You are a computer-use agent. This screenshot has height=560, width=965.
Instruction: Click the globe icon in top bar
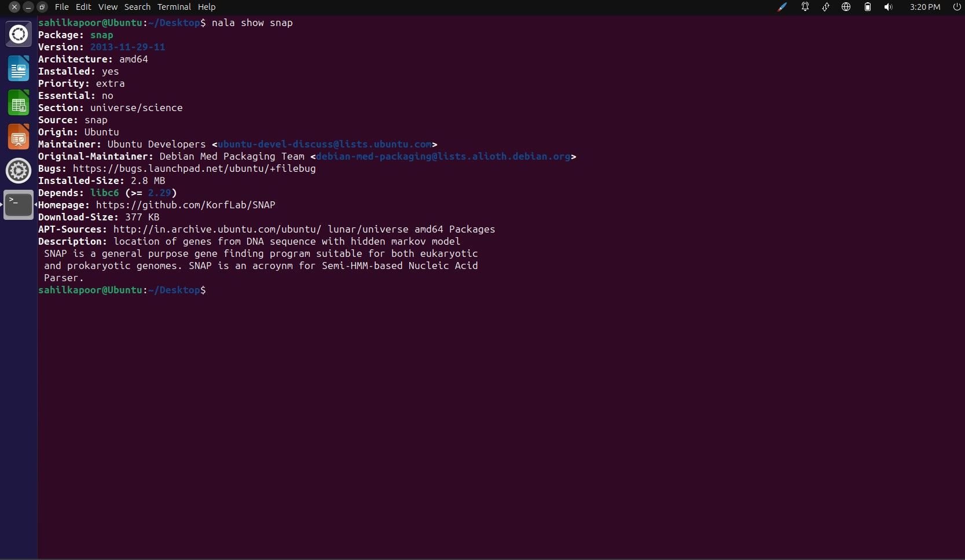846,7
